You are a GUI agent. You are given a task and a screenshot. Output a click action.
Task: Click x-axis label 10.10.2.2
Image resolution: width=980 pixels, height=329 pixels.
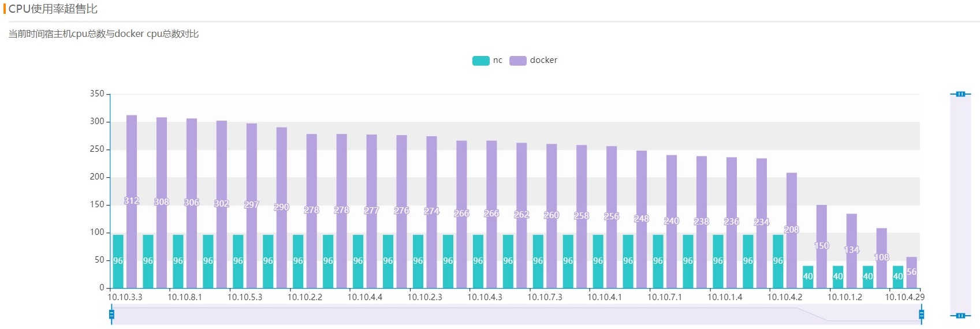[x=305, y=297]
